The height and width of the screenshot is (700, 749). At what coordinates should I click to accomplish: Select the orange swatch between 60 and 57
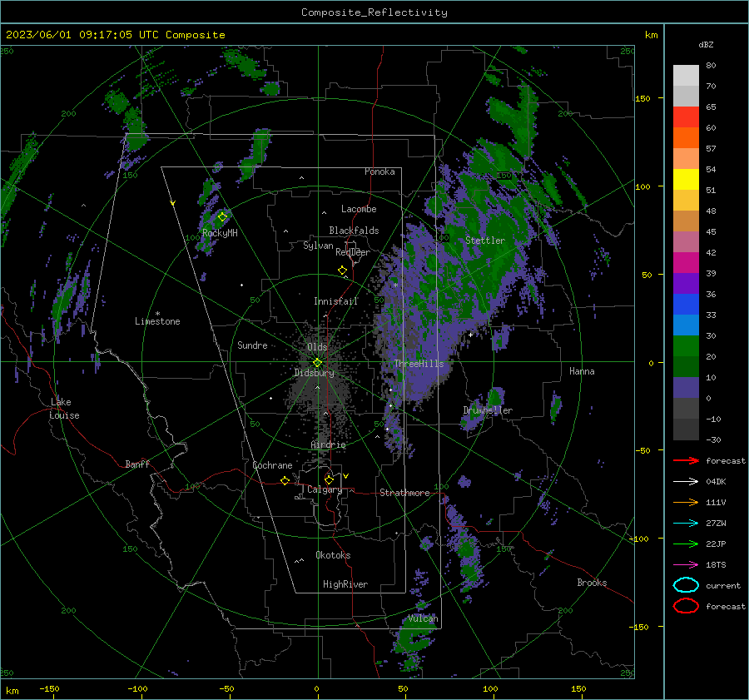click(686, 138)
